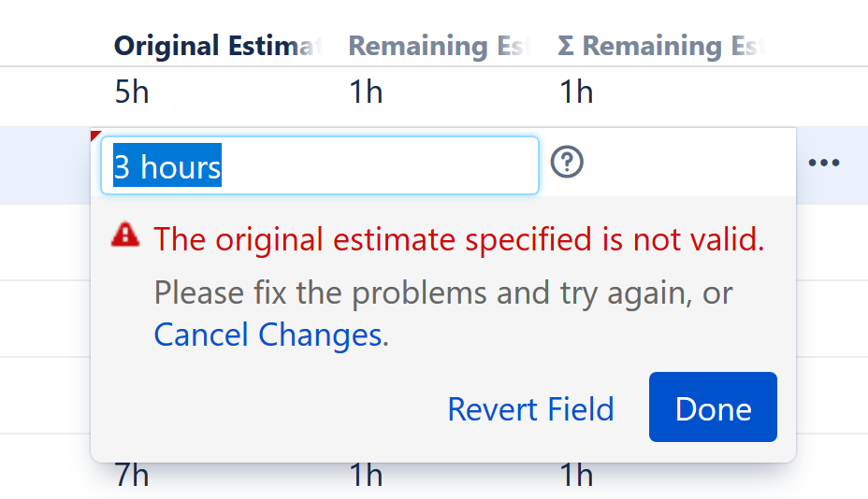Click the 1h Remaining Estimate cell in bottom row
Image resolution: width=868 pixels, height=499 pixels.
(367, 476)
